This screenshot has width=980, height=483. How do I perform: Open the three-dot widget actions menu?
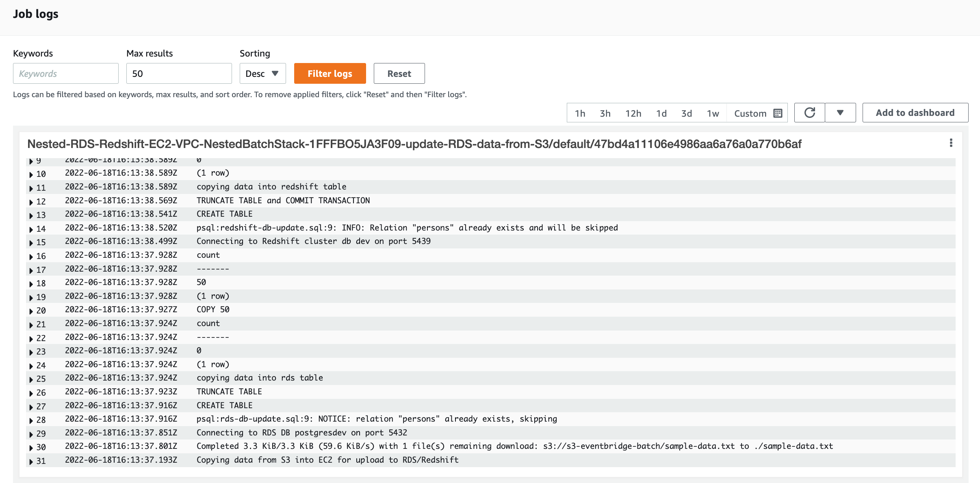(x=951, y=143)
